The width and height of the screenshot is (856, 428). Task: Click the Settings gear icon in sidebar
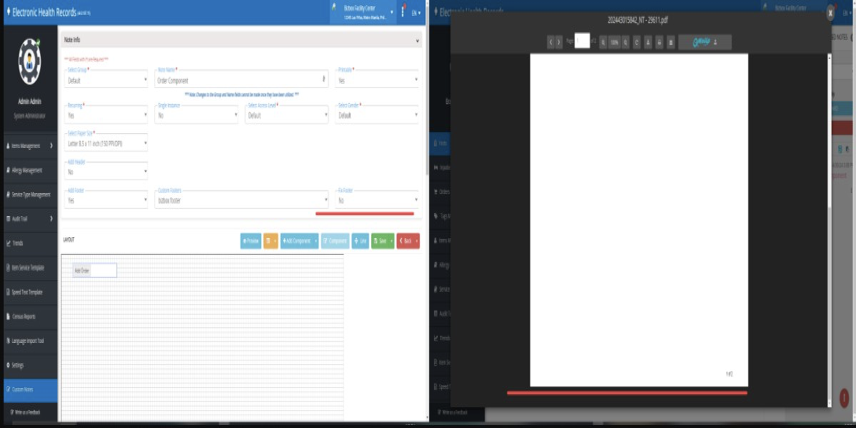pos(8,365)
